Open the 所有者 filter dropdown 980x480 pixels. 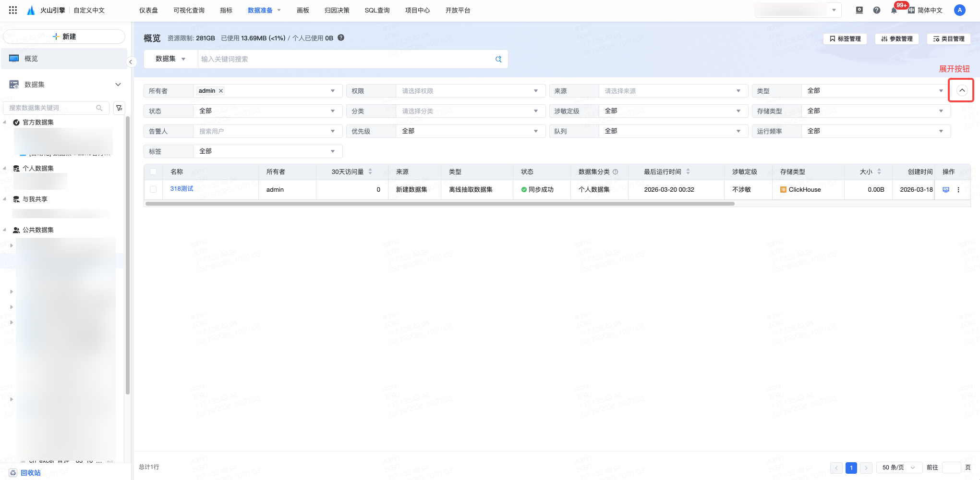point(267,91)
